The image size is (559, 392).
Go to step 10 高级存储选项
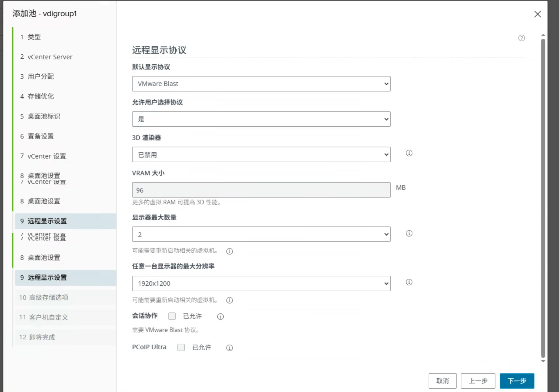point(65,297)
